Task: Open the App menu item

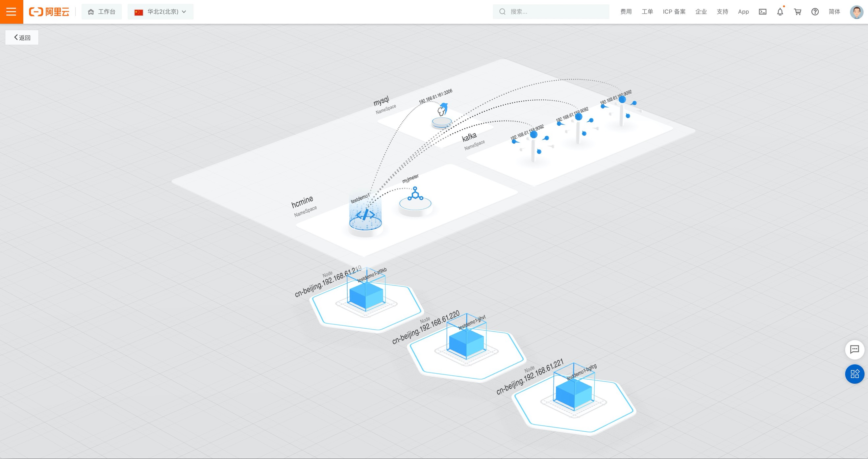Action: pyautogui.click(x=743, y=12)
